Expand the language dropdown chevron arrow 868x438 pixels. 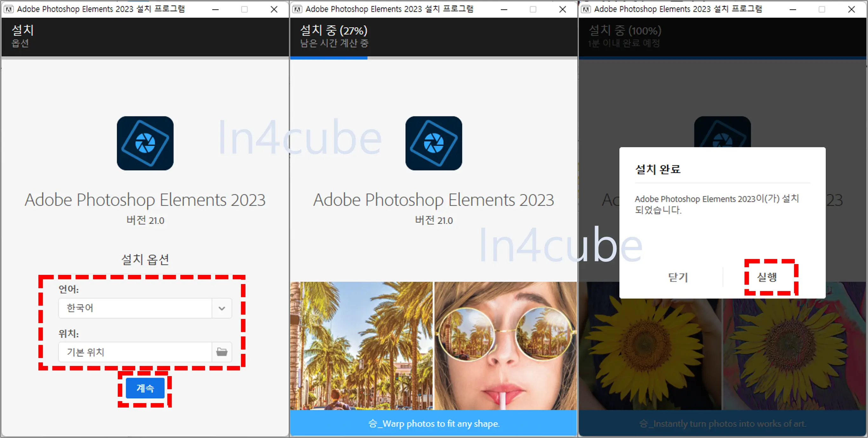tap(222, 308)
